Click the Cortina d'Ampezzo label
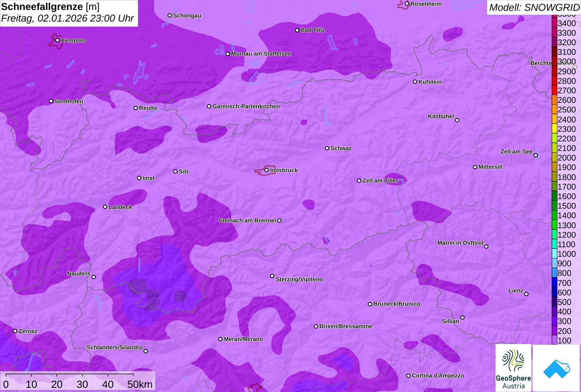 (438, 375)
